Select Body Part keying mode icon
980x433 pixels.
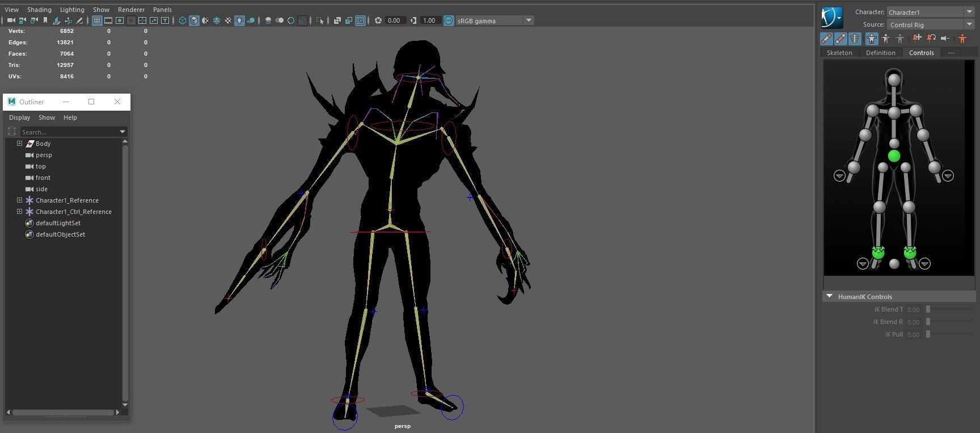tap(886, 39)
